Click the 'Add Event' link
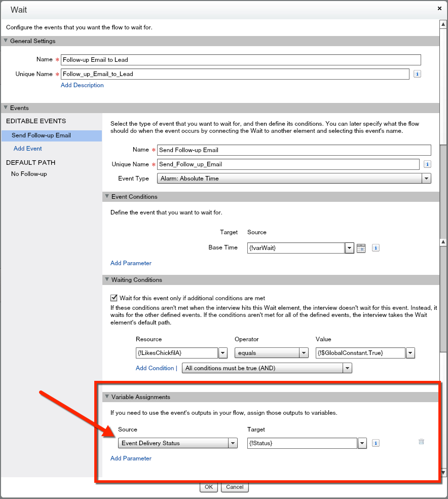The height and width of the screenshot is (499, 448). [x=28, y=149]
